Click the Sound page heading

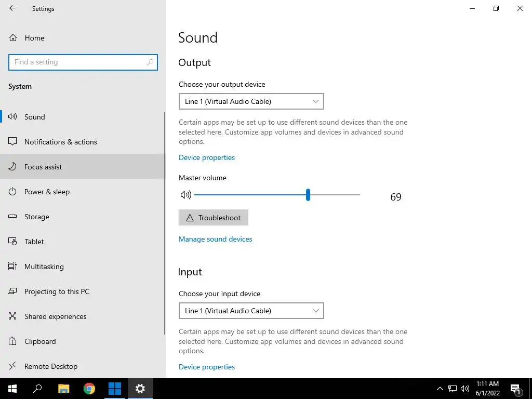[198, 37]
